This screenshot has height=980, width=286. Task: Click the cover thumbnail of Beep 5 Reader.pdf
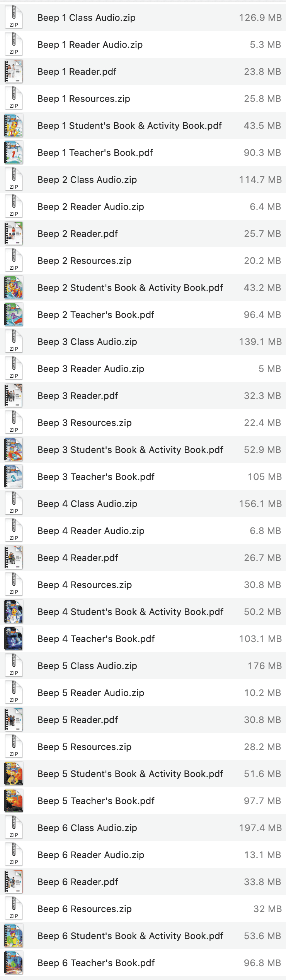click(x=14, y=720)
